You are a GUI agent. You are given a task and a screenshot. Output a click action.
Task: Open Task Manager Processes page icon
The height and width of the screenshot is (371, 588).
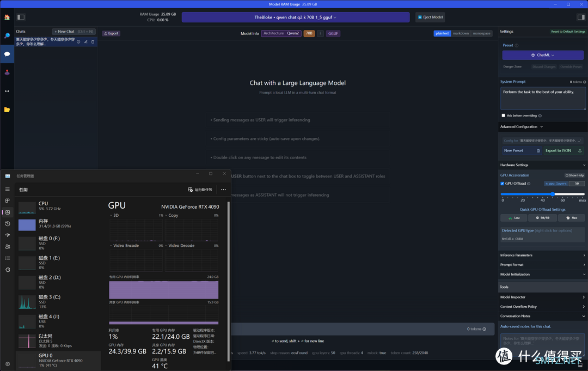point(8,200)
